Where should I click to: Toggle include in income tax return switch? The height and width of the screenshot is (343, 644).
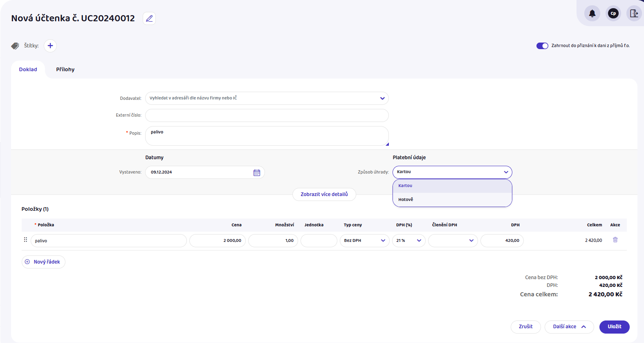coord(542,46)
